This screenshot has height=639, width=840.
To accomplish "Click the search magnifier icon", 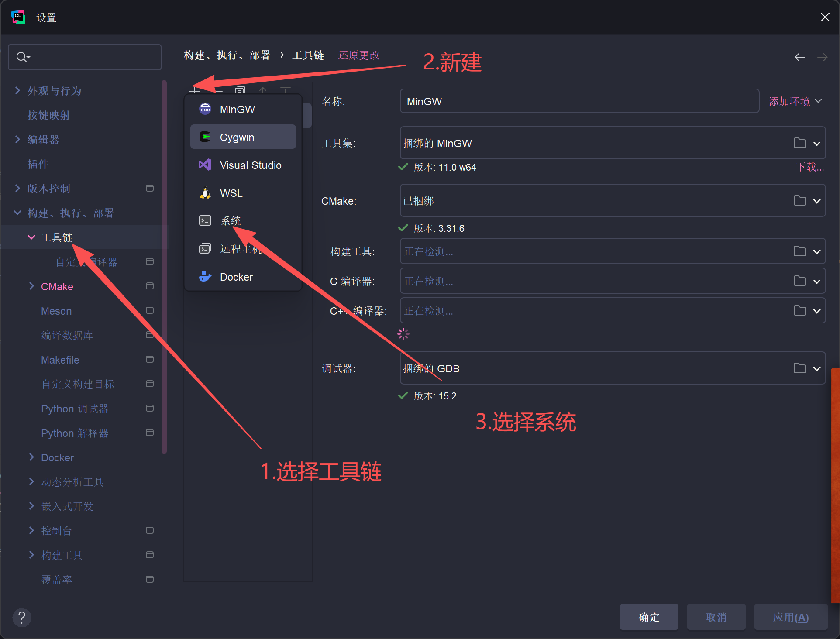I will coord(23,57).
